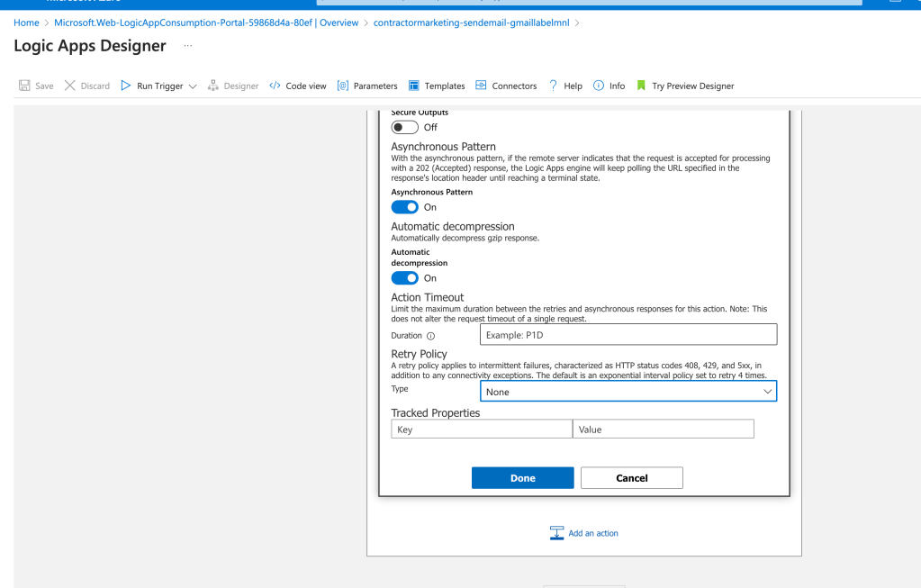Go to Home breadcrumb link
The width and height of the screenshot is (921, 588).
[x=26, y=23]
